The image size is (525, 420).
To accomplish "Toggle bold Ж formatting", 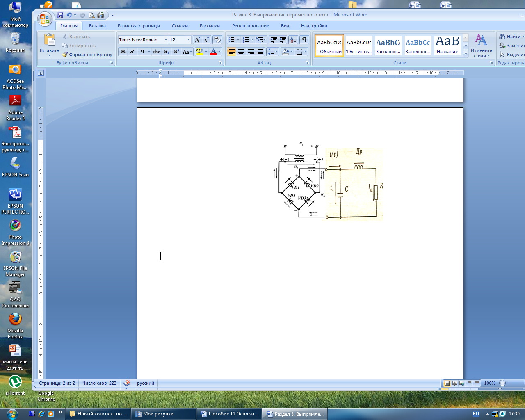I will pos(123,52).
